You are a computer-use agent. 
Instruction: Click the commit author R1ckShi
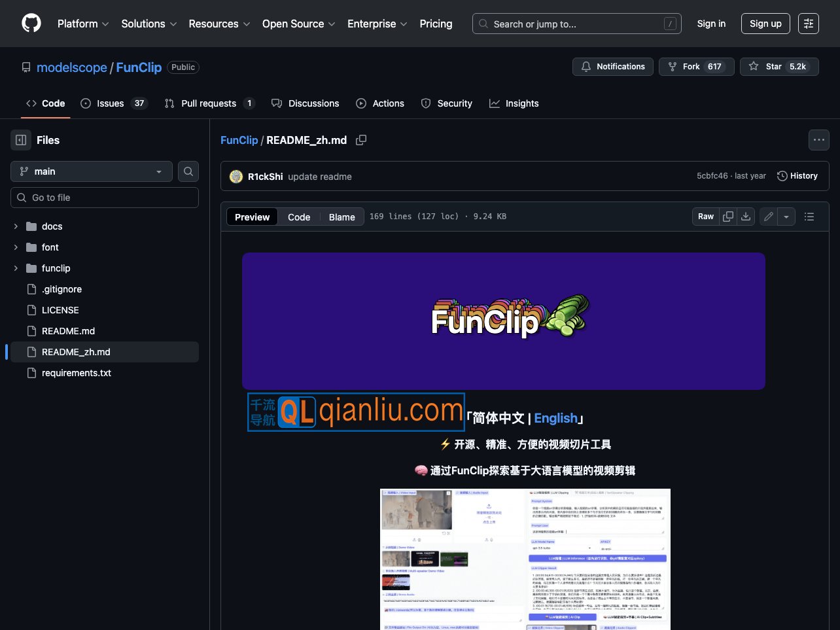click(x=264, y=176)
